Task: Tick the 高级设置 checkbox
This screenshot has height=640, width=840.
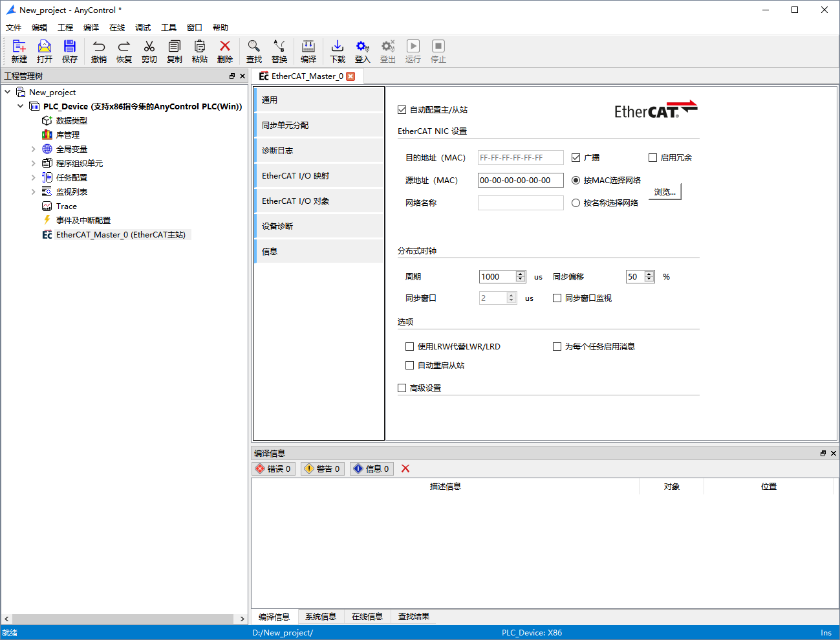Action: tap(402, 388)
